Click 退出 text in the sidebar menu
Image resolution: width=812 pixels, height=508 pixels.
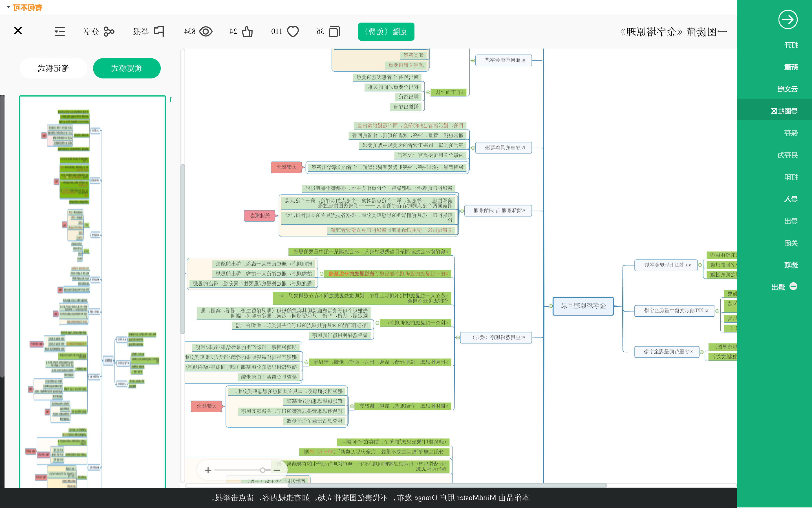click(778, 287)
